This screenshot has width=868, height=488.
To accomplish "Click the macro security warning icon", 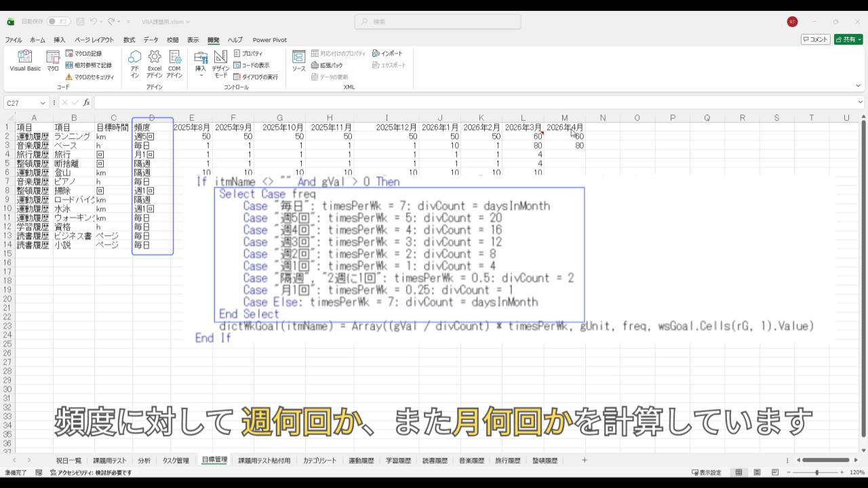I will 68,77.
